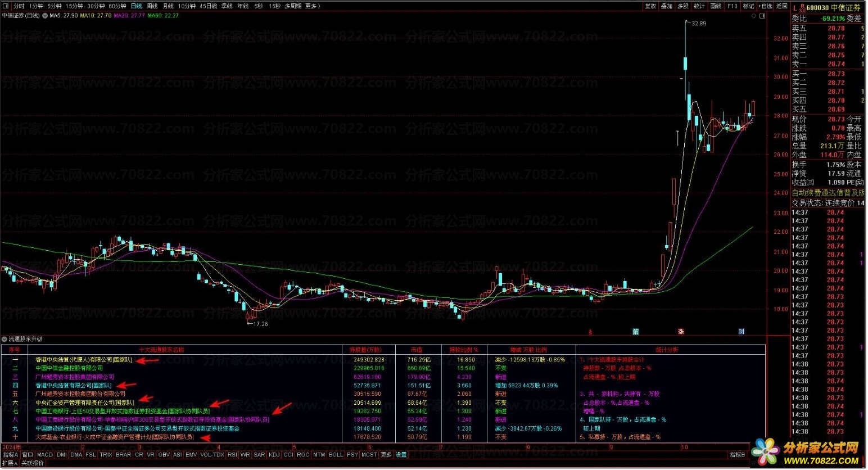Open the 设置 indicator settings
The width and height of the screenshot is (868, 470).
401,455
